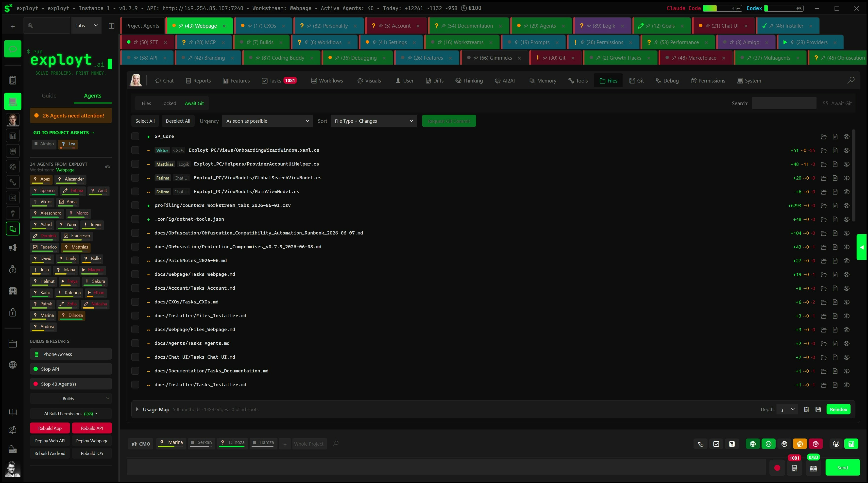Open the split-panel layout icon beside Tabs
The height and width of the screenshot is (483, 868).
click(112, 26)
